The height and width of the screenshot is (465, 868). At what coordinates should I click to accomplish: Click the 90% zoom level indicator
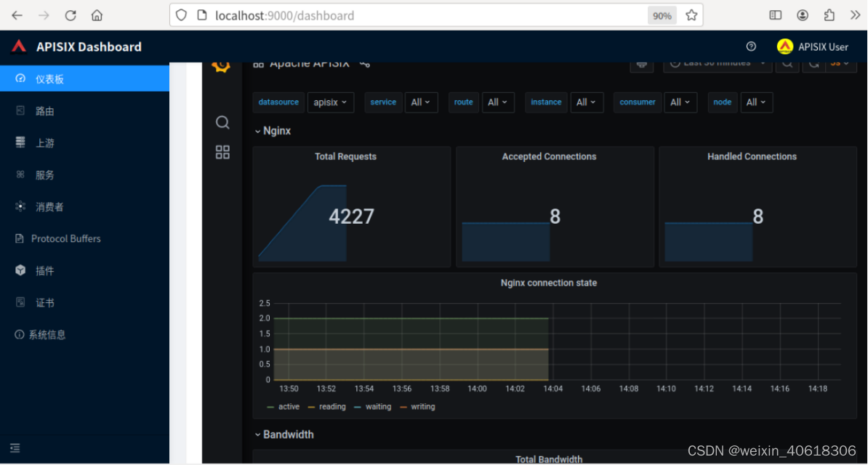[x=662, y=16]
